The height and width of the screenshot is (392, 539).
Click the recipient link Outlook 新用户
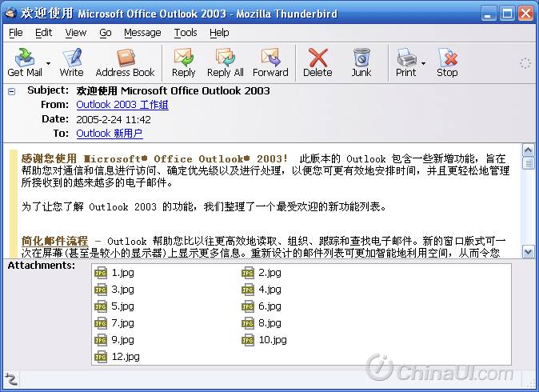[x=109, y=134]
